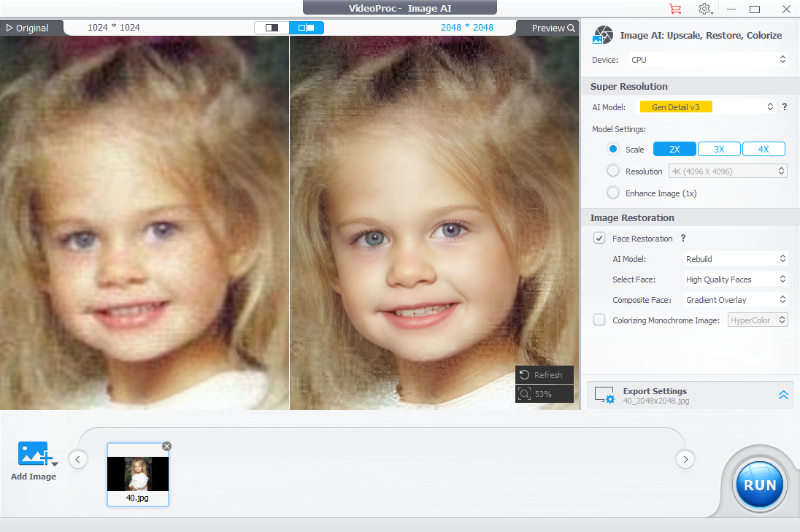Click the RUN button
The height and width of the screenshot is (532, 800).
pyautogui.click(x=760, y=485)
